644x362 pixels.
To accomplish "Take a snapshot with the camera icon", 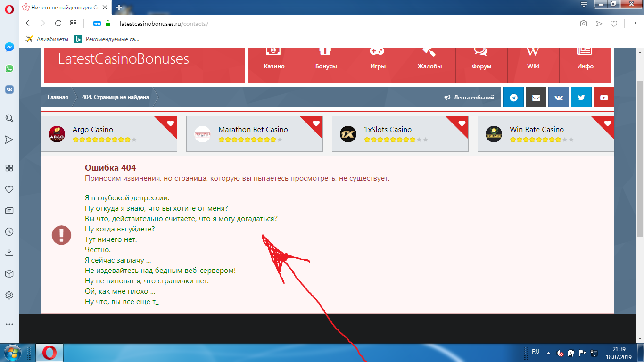I will [584, 23].
